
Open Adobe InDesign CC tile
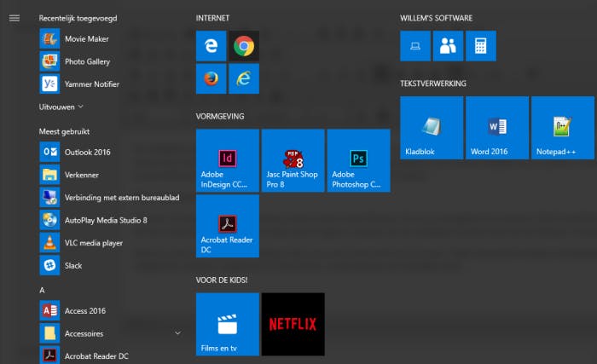click(x=228, y=160)
